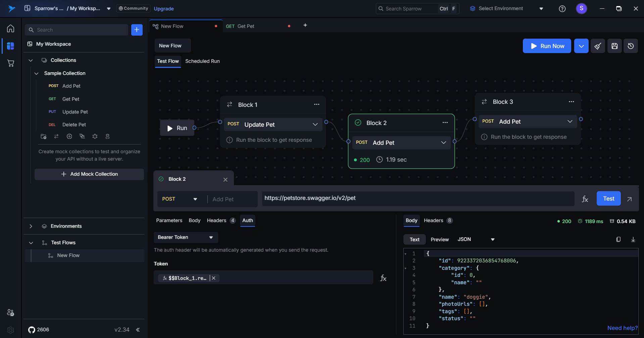The width and height of the screenshot is (644, 338).
Task: Click the save flow icon
Action: click(x=614, y=46)
